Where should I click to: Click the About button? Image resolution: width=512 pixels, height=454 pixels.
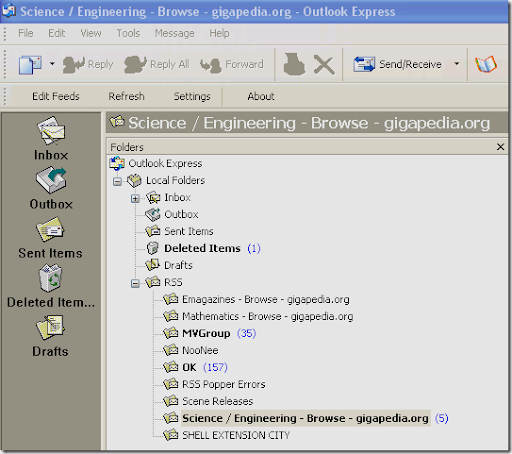click(x=261, y=97)
